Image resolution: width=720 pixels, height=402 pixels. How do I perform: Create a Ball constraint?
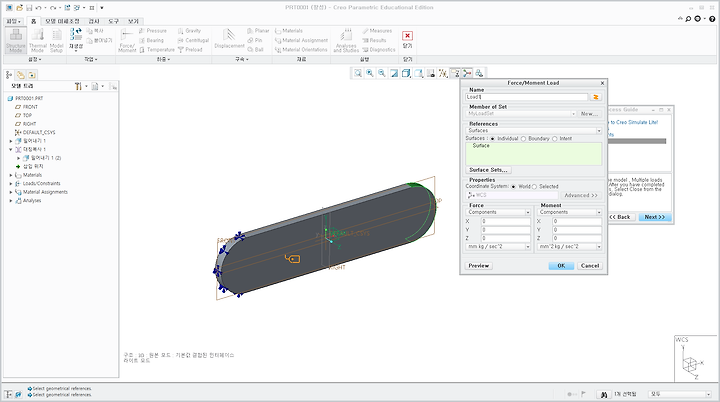pos(255,50)
